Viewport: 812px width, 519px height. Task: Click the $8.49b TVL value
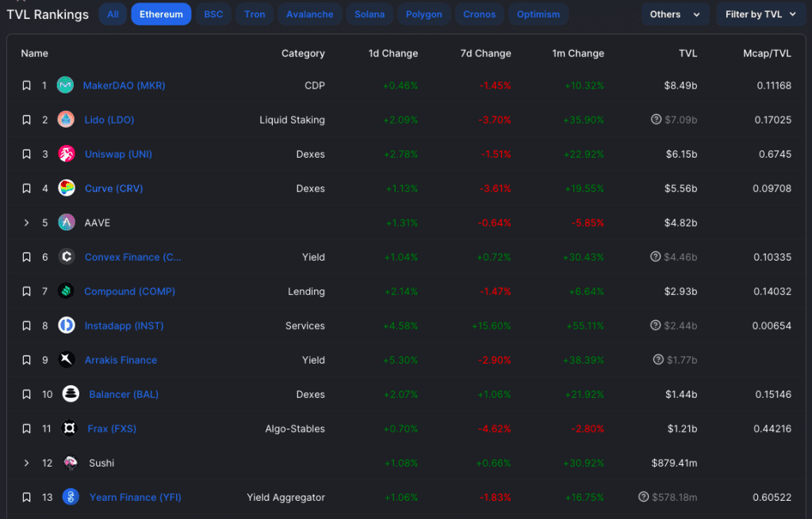[680, 86]
